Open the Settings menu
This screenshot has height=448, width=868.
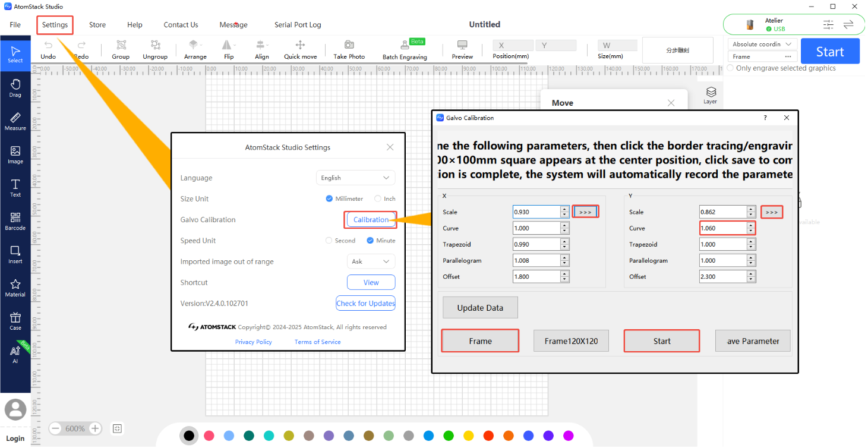(x=55, y=25)
